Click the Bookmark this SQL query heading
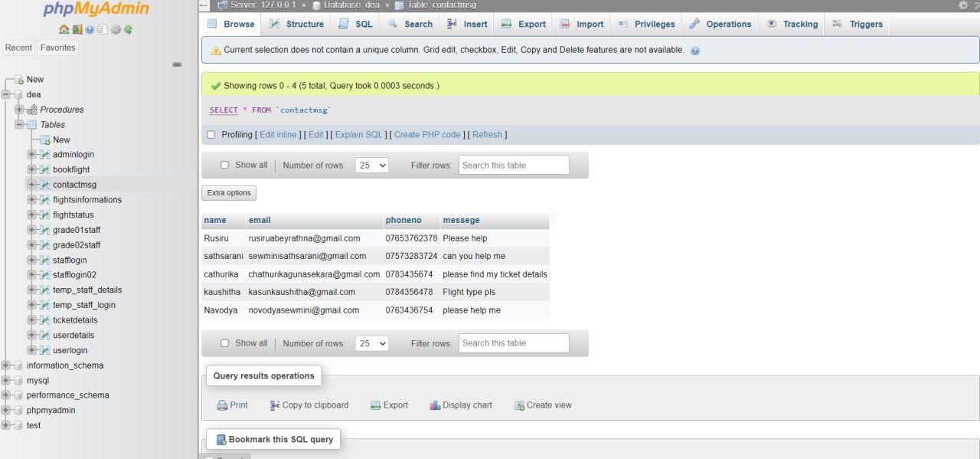This screenshot has height=459, width=980. (274, 439)
